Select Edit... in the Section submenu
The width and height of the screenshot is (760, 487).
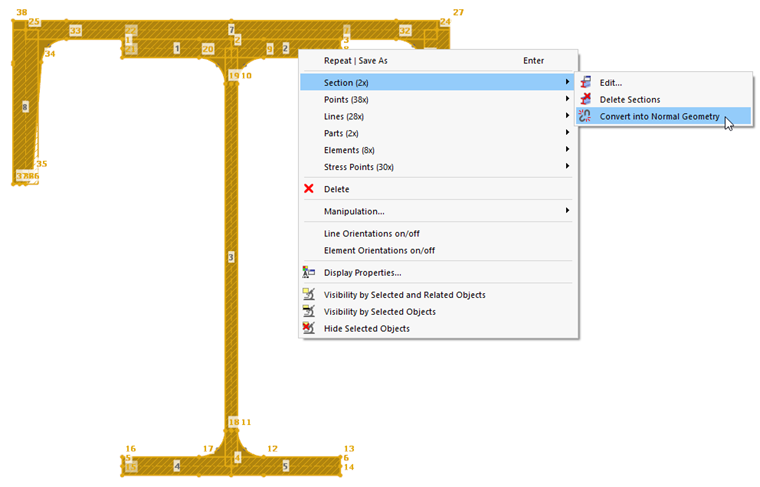coord(664,83)
